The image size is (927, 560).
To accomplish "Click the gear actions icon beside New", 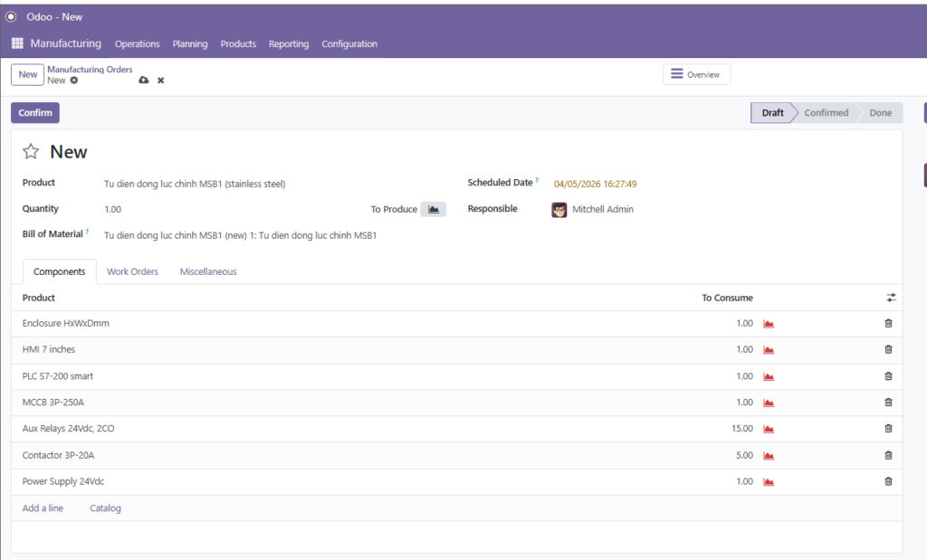I will click(x=74, y=81).
